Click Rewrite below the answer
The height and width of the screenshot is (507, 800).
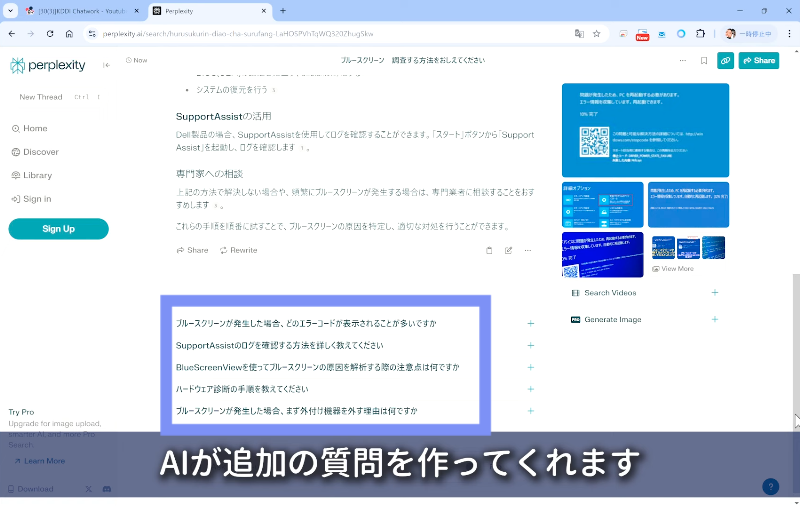click(238, 250)
